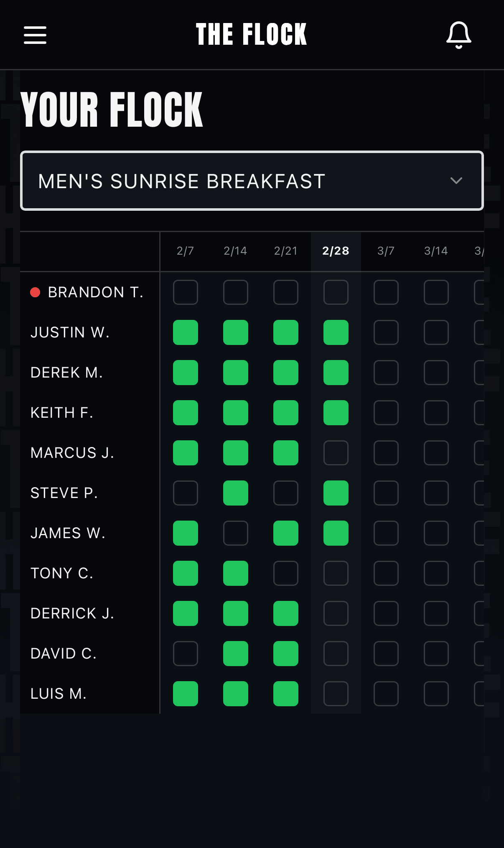
Task: Open Derek M.'s member row
Action: click(x=67, y=373)
